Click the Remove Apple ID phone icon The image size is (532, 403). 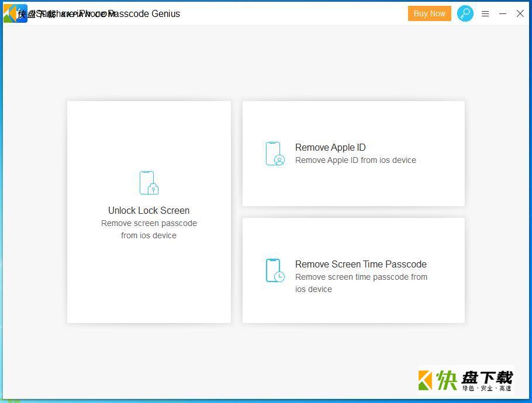tap(275, 154)
